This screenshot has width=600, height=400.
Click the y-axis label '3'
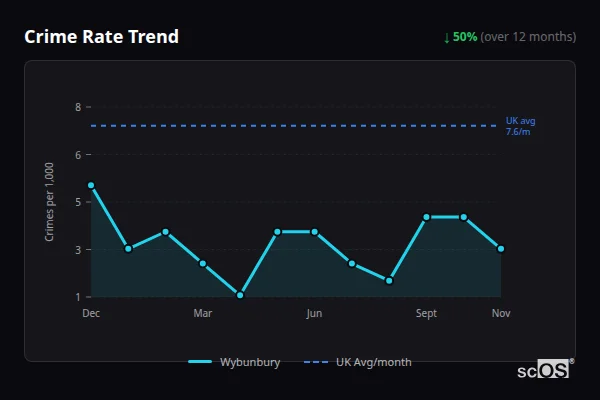[x=78, y=250]
